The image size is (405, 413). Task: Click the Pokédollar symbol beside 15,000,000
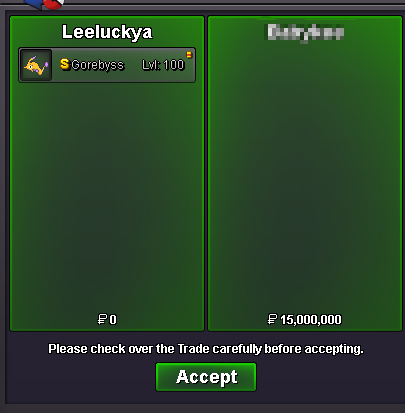click(x=272, y=319)
